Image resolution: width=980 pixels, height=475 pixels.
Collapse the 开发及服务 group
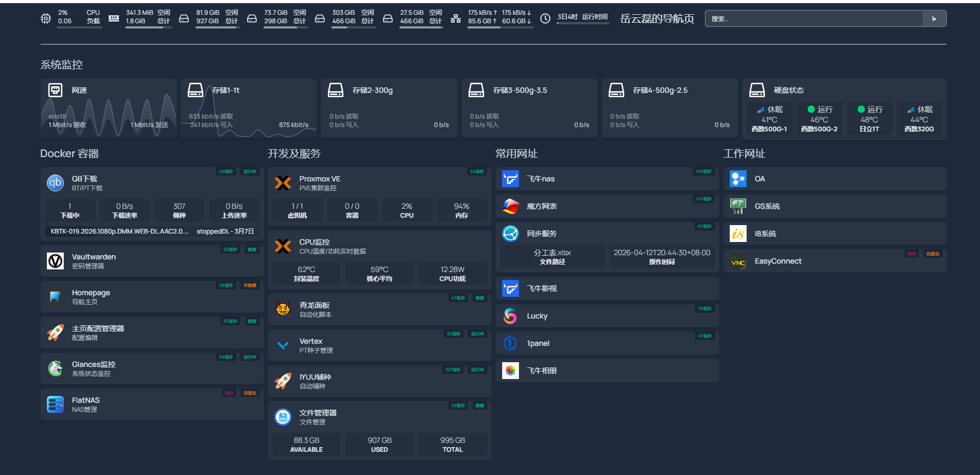[294, 153]
